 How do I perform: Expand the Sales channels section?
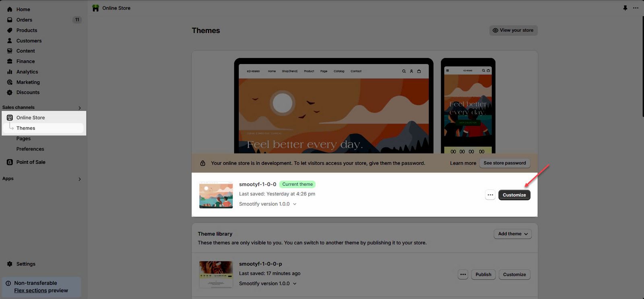[x=79, y=108]
